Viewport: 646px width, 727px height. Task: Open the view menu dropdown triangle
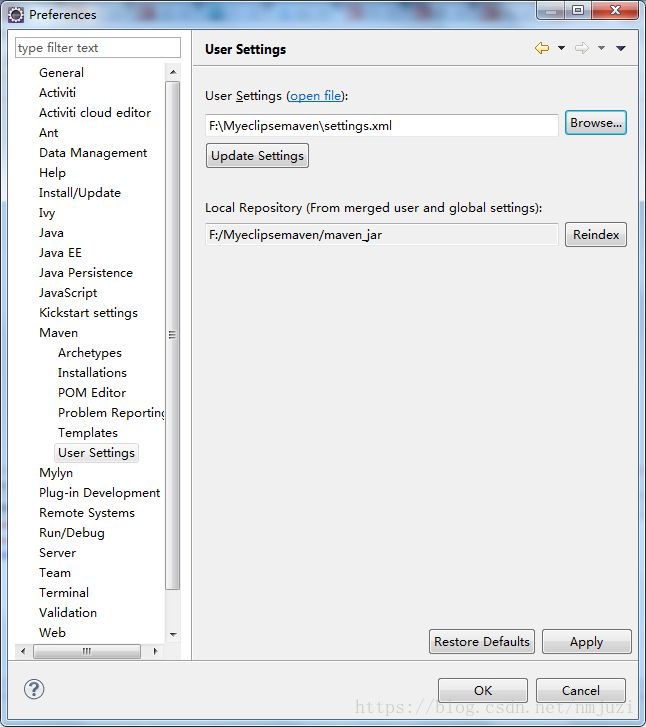(621, 48)
